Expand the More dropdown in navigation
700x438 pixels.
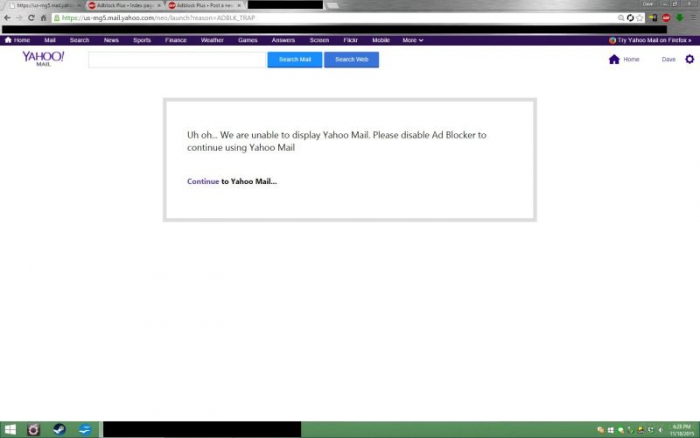click(x=412, y=40)
